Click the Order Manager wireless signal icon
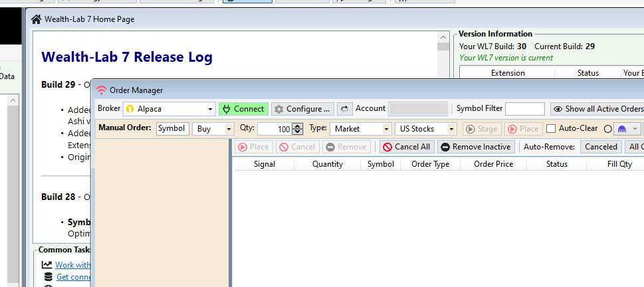 click(x=101, y=90)
